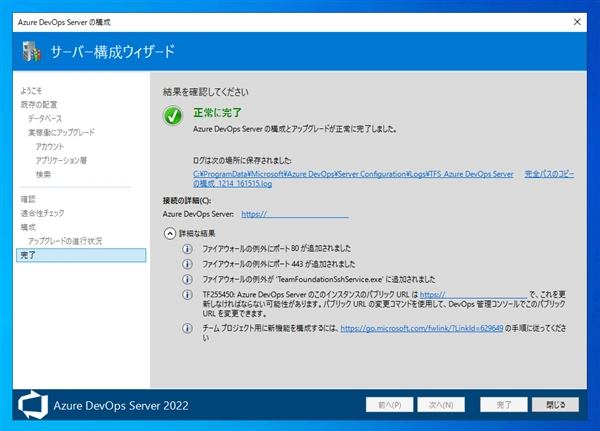
Task: Select データベース step in sidebar
Action: (x=45, y=118)
